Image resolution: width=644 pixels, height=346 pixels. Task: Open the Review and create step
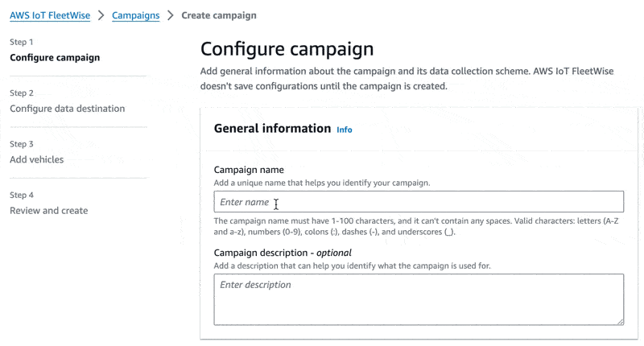pos(48,211)
